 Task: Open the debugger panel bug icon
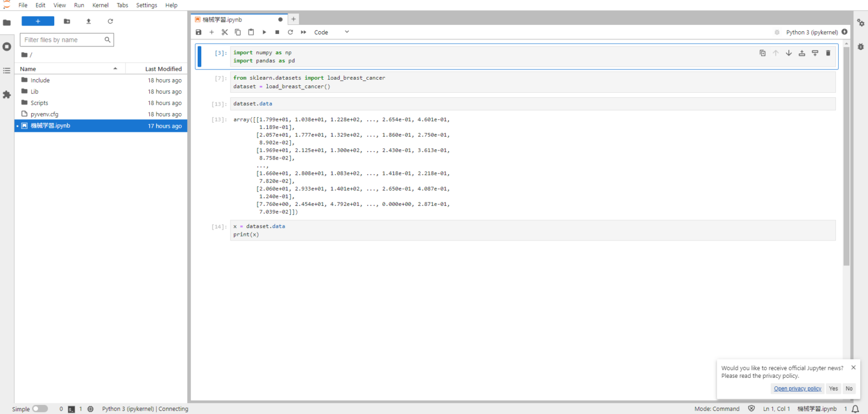[861, 46]
